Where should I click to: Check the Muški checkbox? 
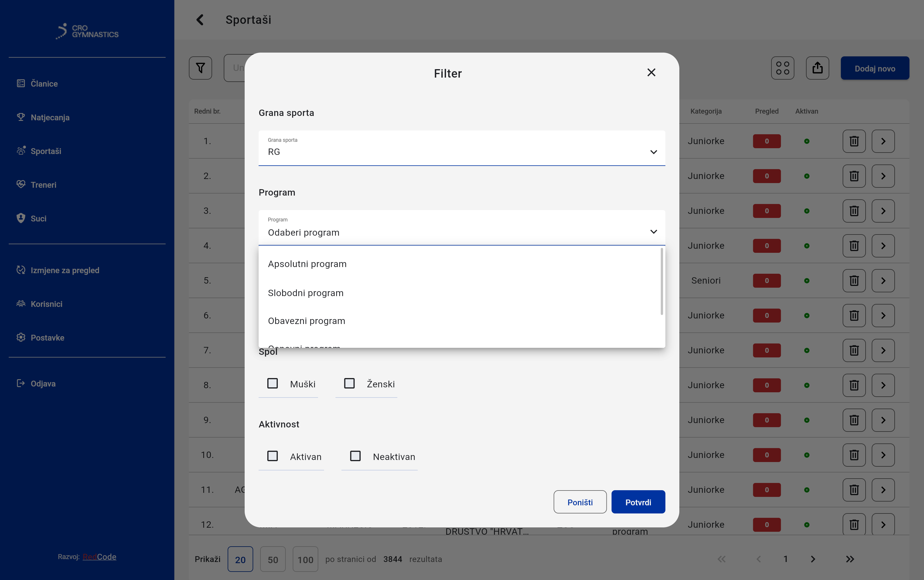[x=272, y=383]
